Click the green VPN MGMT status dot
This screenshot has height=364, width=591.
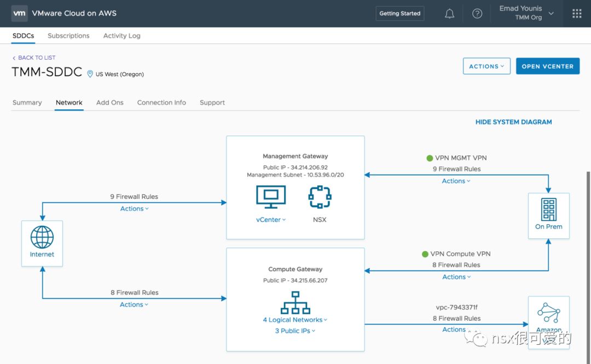tap(430, 158)
